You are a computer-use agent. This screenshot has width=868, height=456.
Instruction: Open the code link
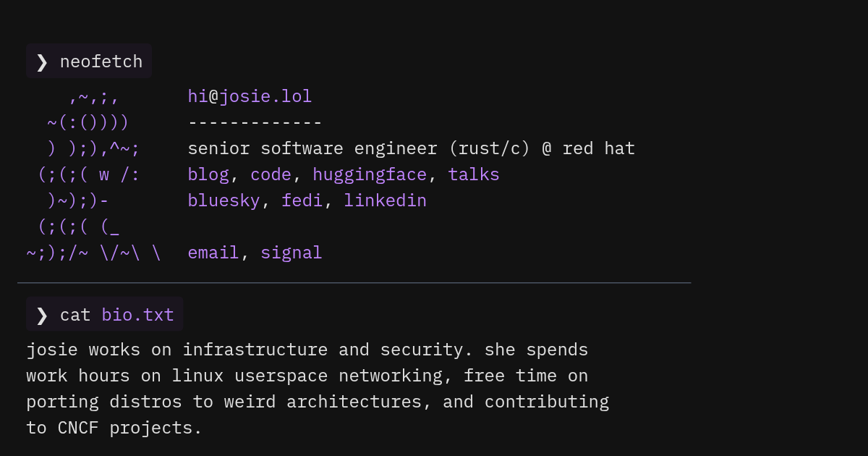pyautogui.click(x=271, y=174)
